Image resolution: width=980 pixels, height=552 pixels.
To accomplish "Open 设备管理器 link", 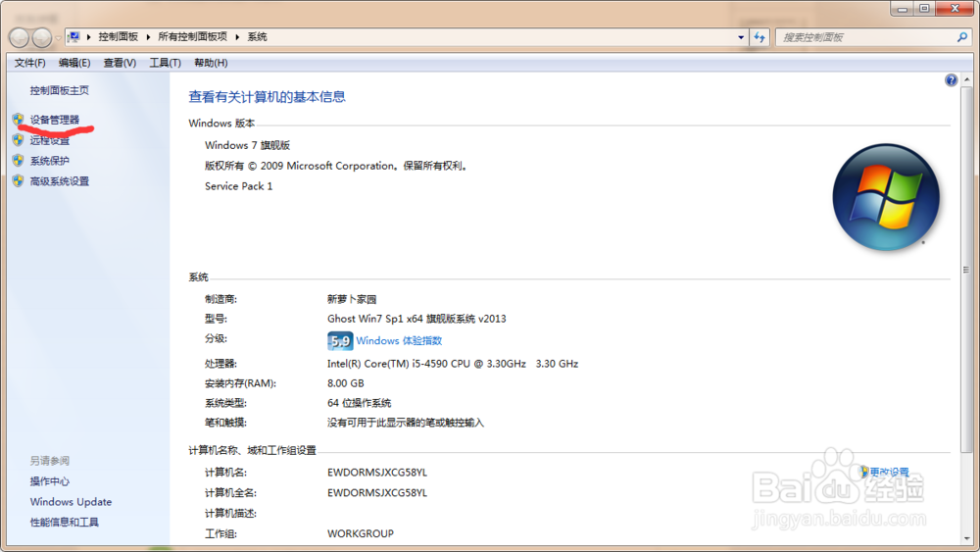I will point(55,120).
